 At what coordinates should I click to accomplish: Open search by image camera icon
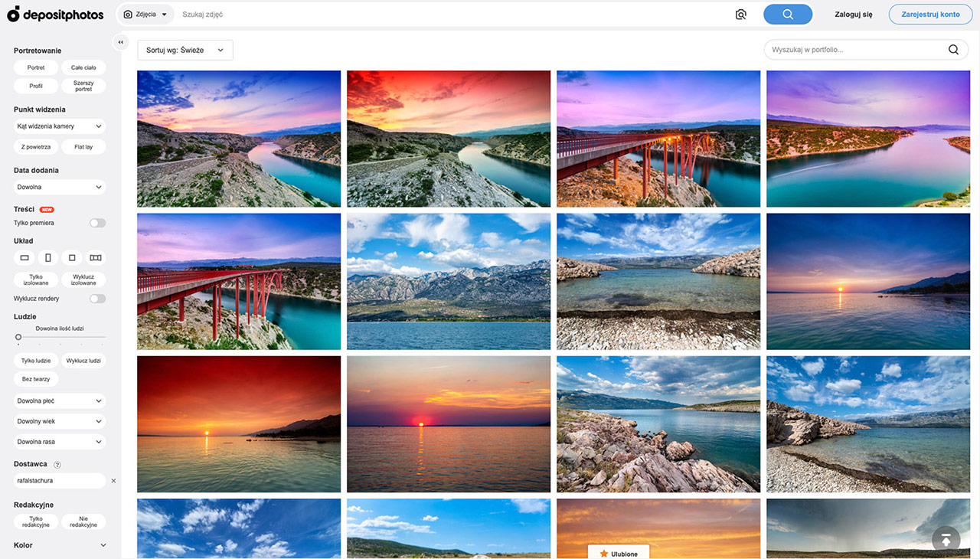click(740, 15)
